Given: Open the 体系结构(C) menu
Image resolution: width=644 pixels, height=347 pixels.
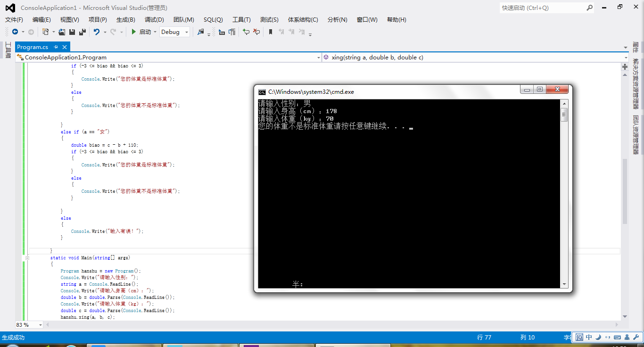Looking at the screenshot, I should pyautogui.click(x=303, y=20).
